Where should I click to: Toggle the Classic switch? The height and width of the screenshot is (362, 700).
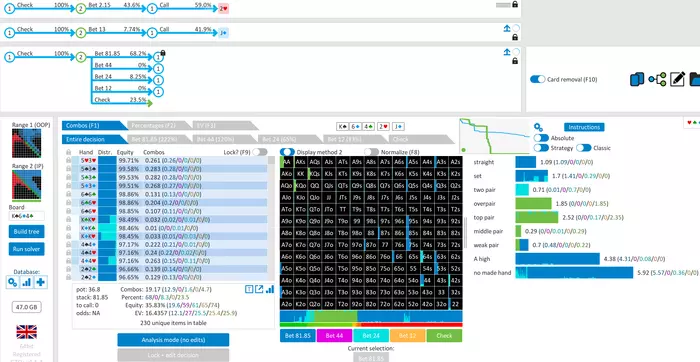click(x=583, y=148)
